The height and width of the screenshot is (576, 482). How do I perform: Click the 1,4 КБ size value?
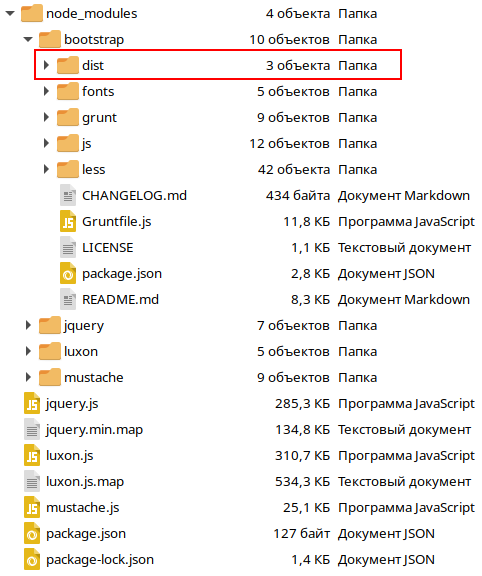pos(311,560)
